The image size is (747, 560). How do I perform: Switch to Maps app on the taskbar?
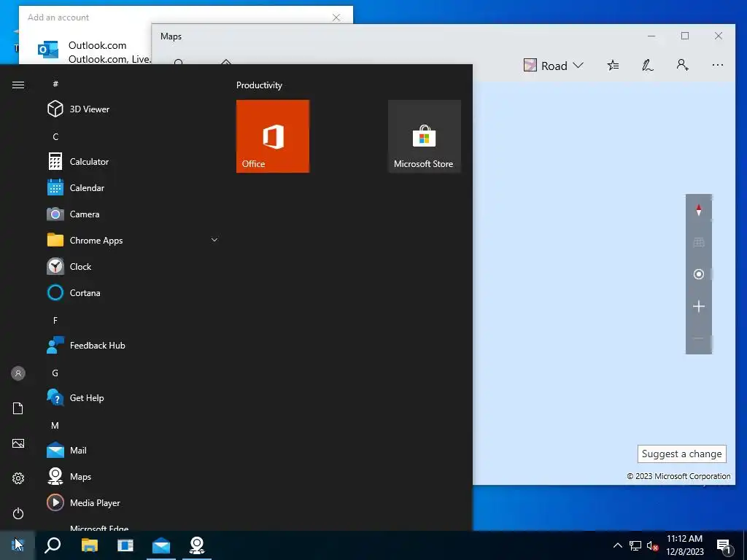tap(197, 545)
